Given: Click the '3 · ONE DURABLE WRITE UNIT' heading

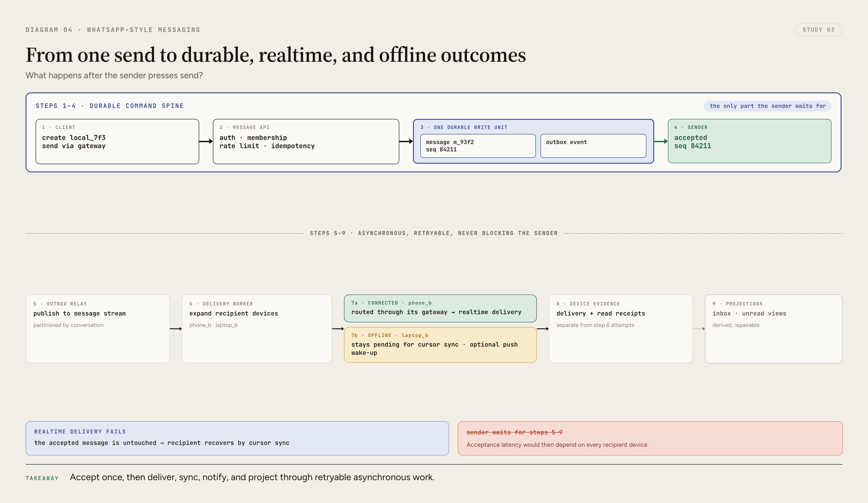Looking at the screenshot, I should coord(464,127).
